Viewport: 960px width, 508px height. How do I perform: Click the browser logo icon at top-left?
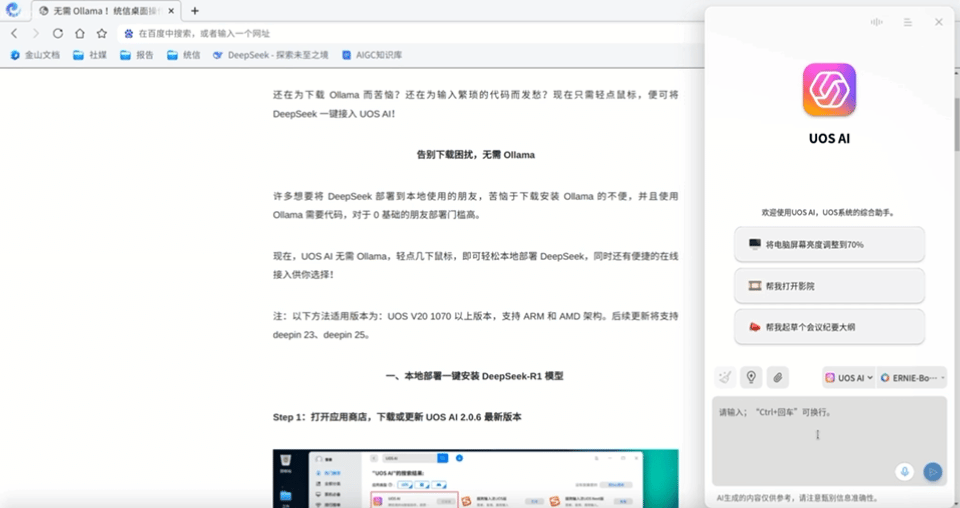pyautogui.click(x=13, y=10)
